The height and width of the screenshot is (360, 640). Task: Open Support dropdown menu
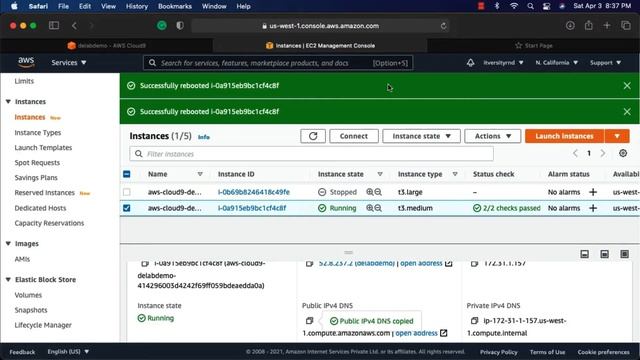point(605,62)
